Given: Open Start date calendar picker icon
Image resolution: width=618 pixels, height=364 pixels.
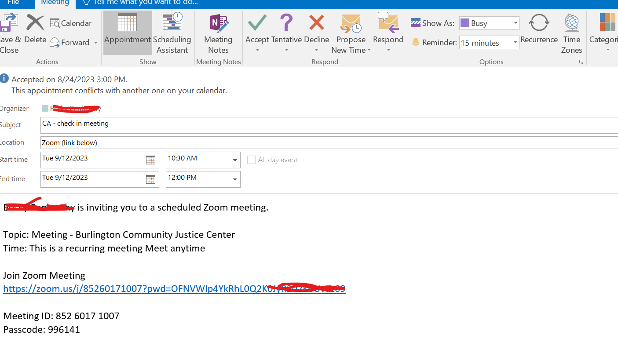Looking at the screenshot, I should click(150, 160).
